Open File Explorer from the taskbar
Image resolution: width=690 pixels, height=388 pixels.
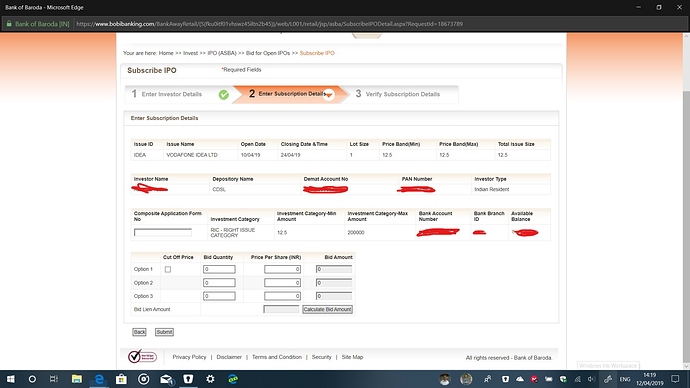[x=77, y=379]
